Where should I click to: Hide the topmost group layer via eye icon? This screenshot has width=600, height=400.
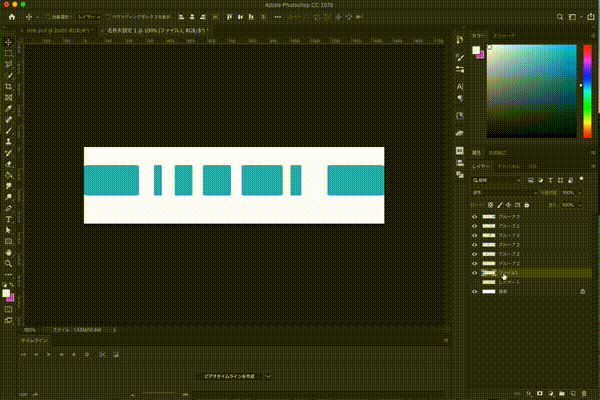[474, 217]
